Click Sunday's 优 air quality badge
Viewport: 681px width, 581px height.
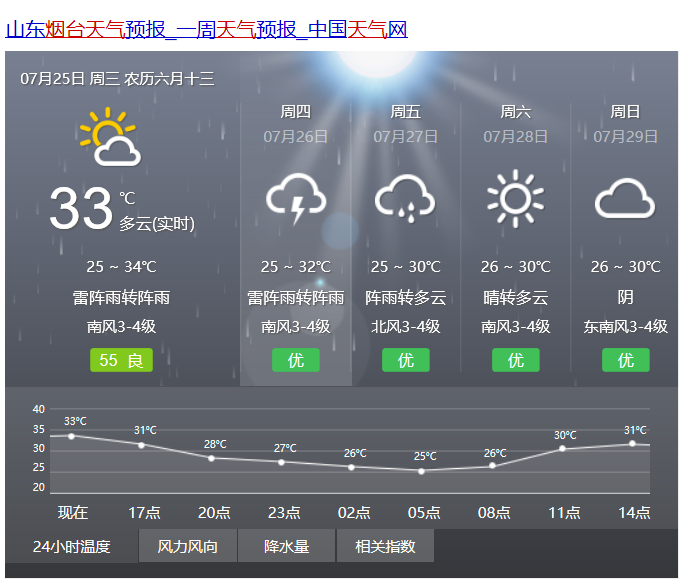[625, 360]
